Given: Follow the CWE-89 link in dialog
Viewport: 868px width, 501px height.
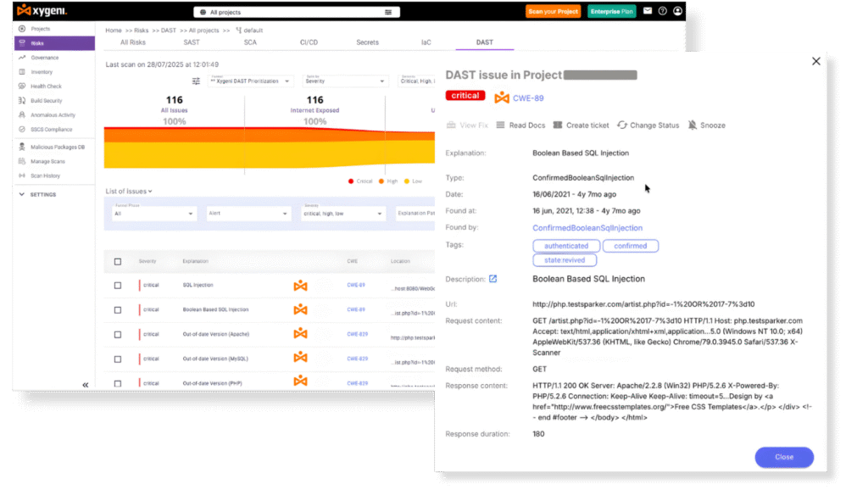Looking at the screenshot, I should tap(528, 98).
